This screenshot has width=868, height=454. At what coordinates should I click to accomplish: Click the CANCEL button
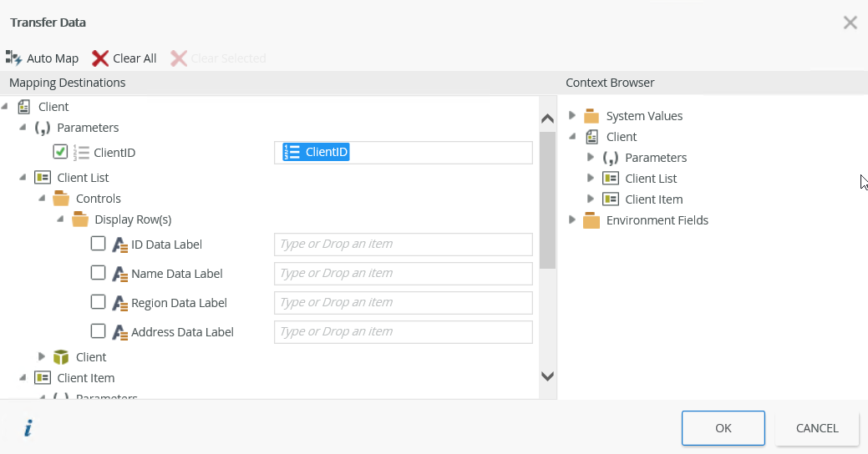(816, 428)
